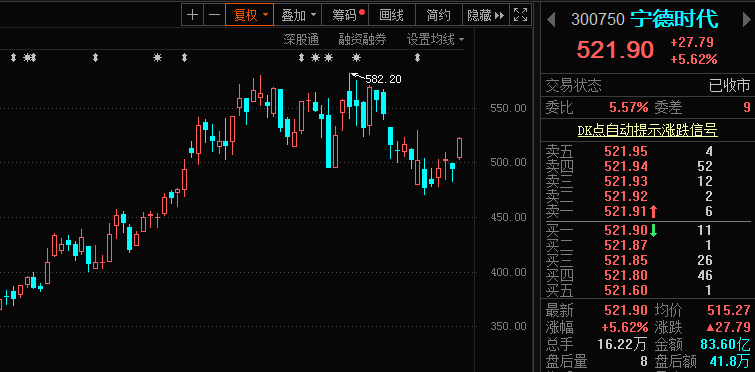Image resolution: width=755 pixels, height=372 pixels.
Task: Toggle the 筹码 chip distribution
Action: pyautogui.click(x=345, y=15)
